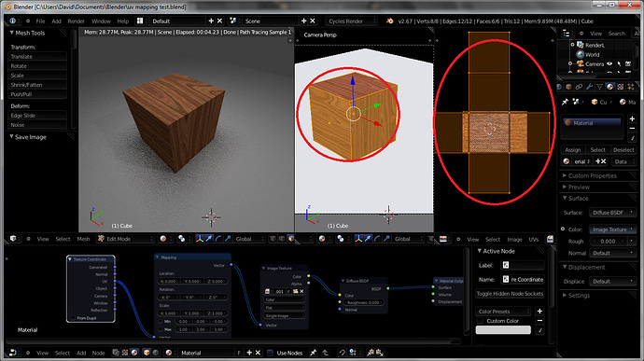Collapse the Mesh Tools panel
The height and width of the screenshot is (361, 644).
(x=12, y=33)
